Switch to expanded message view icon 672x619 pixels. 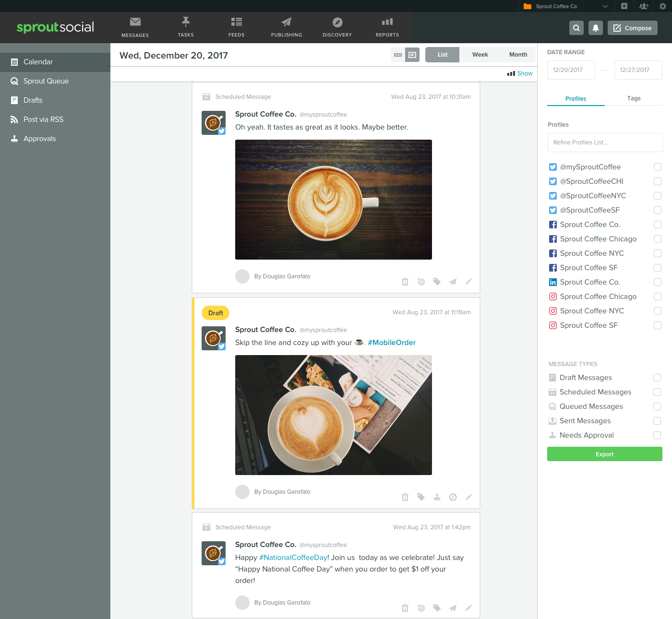412,55
